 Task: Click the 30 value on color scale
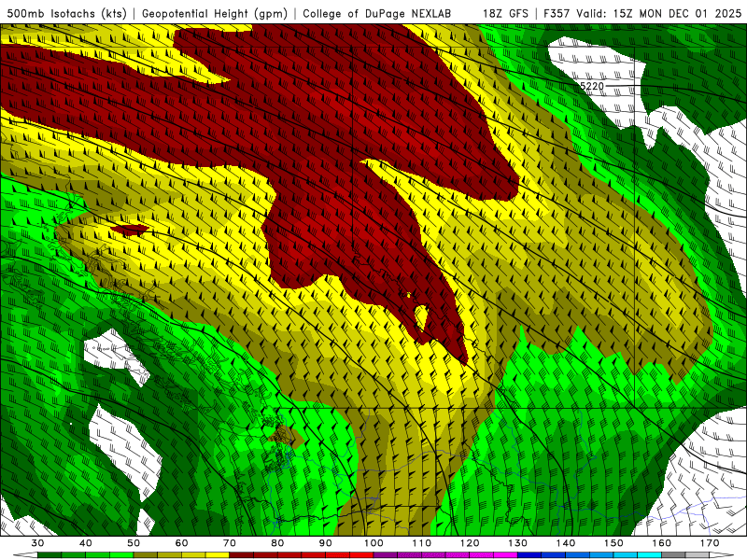click(x=37, y=543)
